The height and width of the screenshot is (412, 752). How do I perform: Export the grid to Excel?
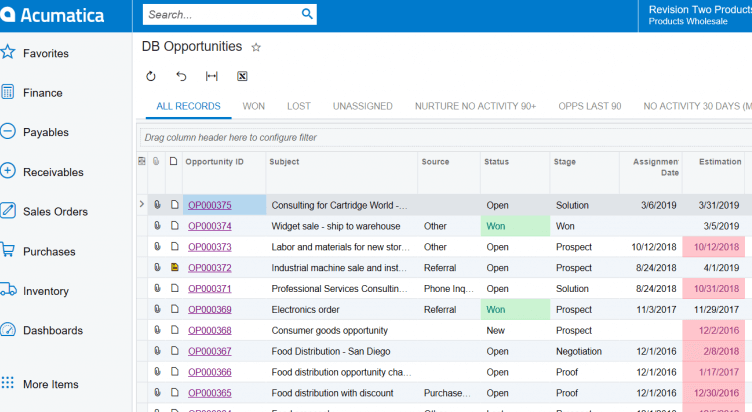(242, 76)
